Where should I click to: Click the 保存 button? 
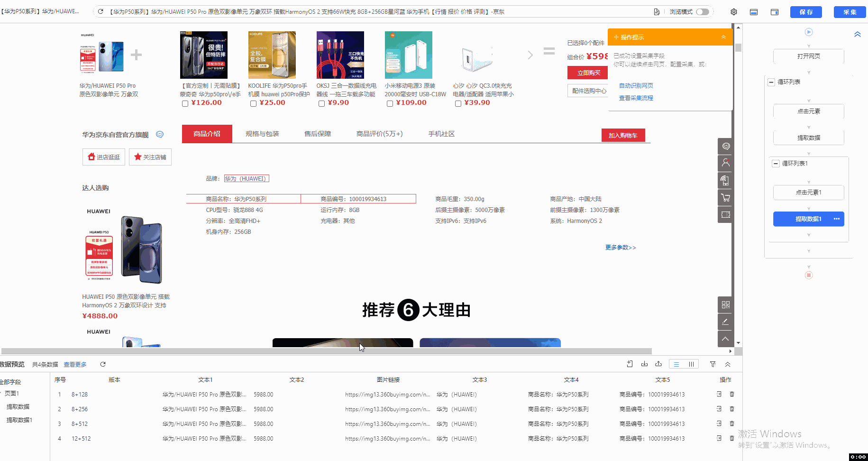click(x=806, y=12)
